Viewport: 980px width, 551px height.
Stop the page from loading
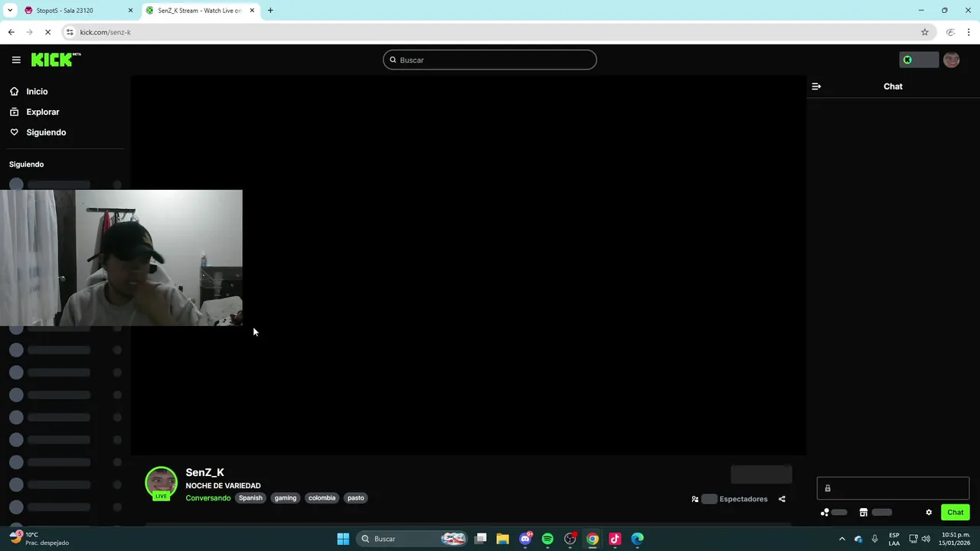click(x=48, y=32)
